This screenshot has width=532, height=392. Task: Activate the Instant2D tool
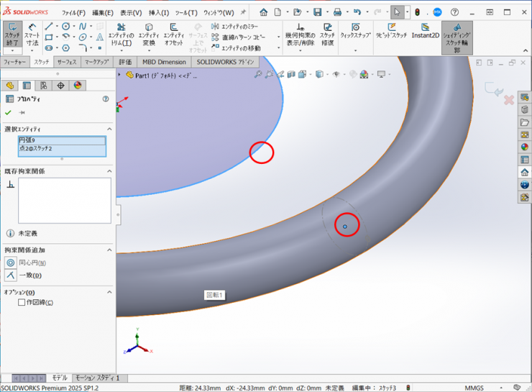pyautogui.click(x=425, y=32)
